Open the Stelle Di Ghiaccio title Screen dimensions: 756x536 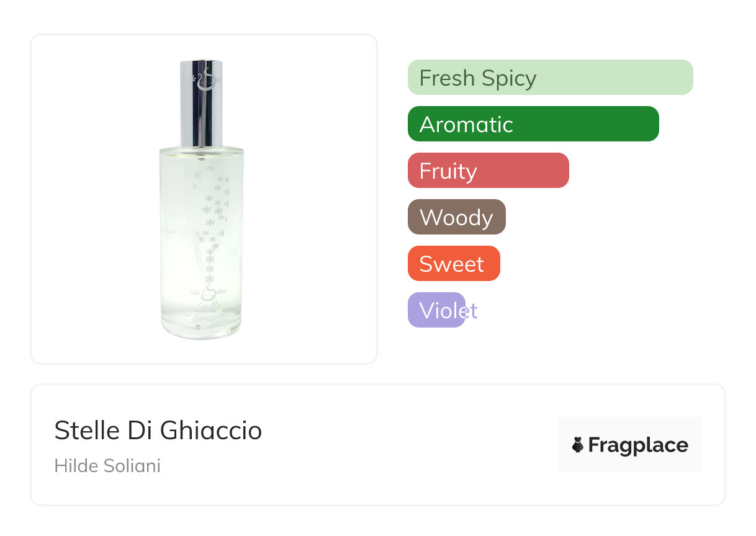158,430
